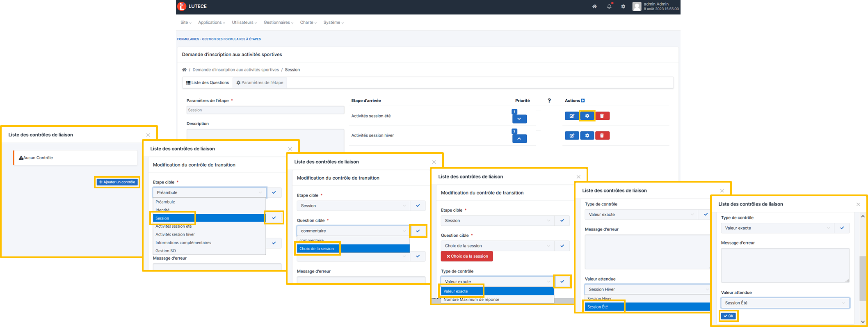Viewport: 868px width, 327px height.
Task: Choose Nombre Maximum de réponse option
Action: pos(471,300)
